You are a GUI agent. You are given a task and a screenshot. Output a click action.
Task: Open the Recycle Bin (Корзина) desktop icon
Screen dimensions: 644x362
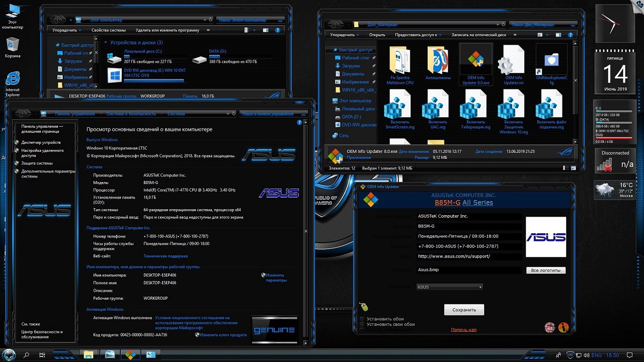[13, 45]
